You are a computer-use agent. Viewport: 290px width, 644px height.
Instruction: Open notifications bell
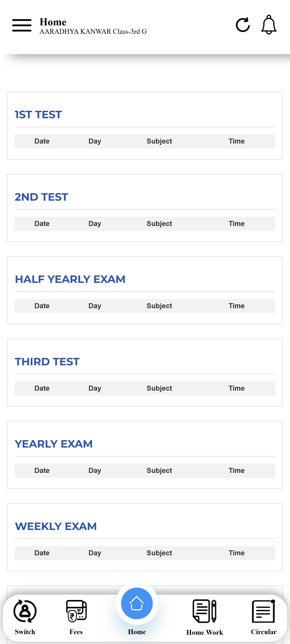tap(269, 25)
